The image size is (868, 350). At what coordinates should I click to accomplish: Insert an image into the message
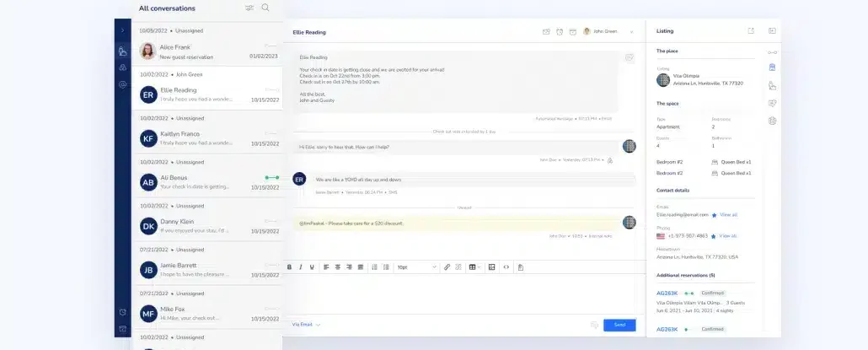(491, 267)
